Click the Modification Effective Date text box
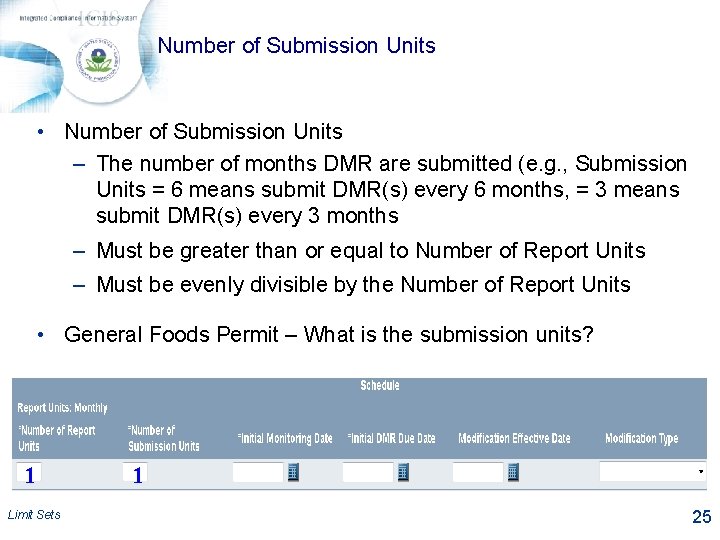The height and width of the screenshot is (540, 720). (x=477, y=473)
